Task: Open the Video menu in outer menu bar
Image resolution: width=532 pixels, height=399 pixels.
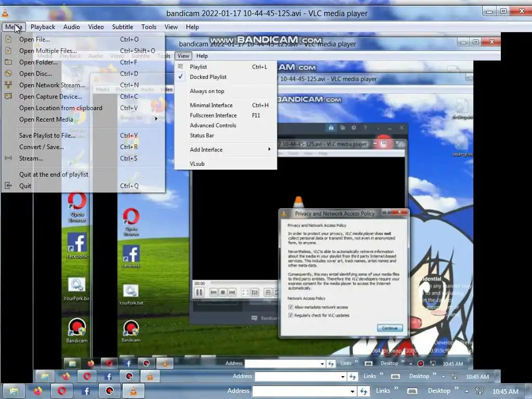Action: [96, 27]
